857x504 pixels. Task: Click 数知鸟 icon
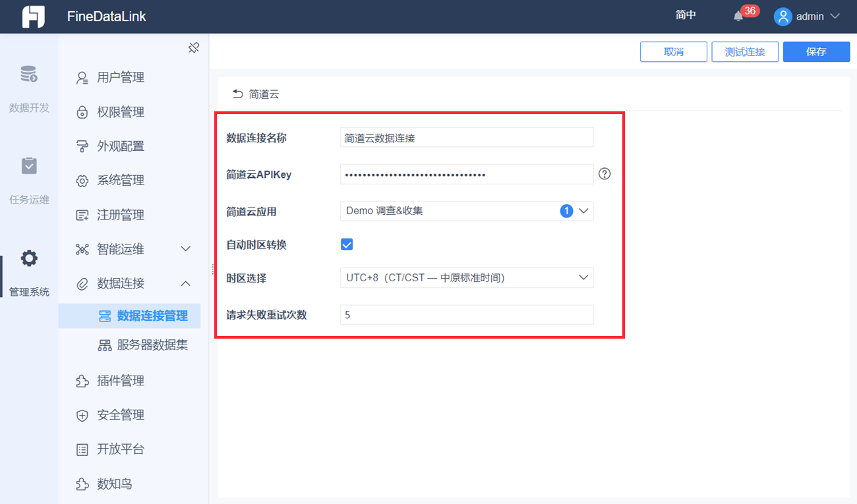point(82,484)
